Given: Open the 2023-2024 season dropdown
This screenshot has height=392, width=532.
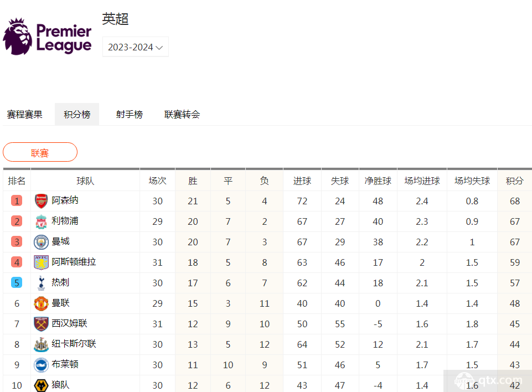Looking at the screenshot, I should coord(136,47).
